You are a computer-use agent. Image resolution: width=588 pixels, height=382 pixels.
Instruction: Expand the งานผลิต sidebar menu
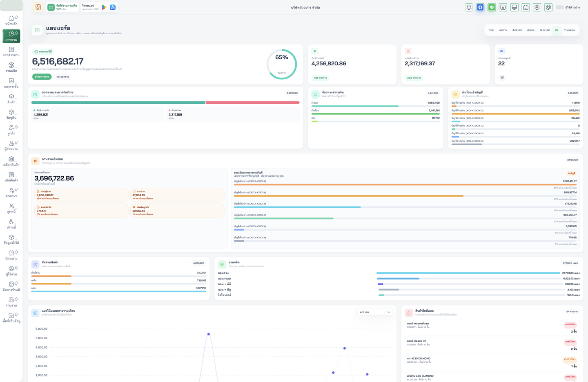click(11, 67)
